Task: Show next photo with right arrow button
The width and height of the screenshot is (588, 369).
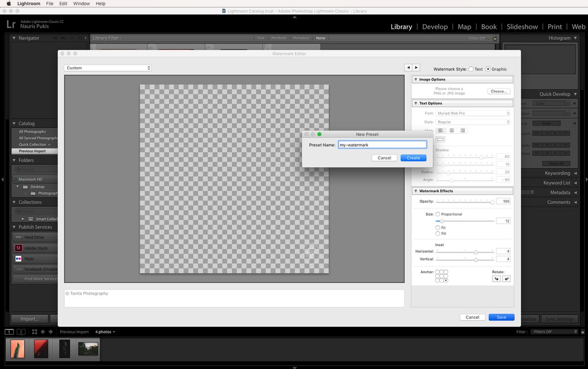Action: point(416,68)
